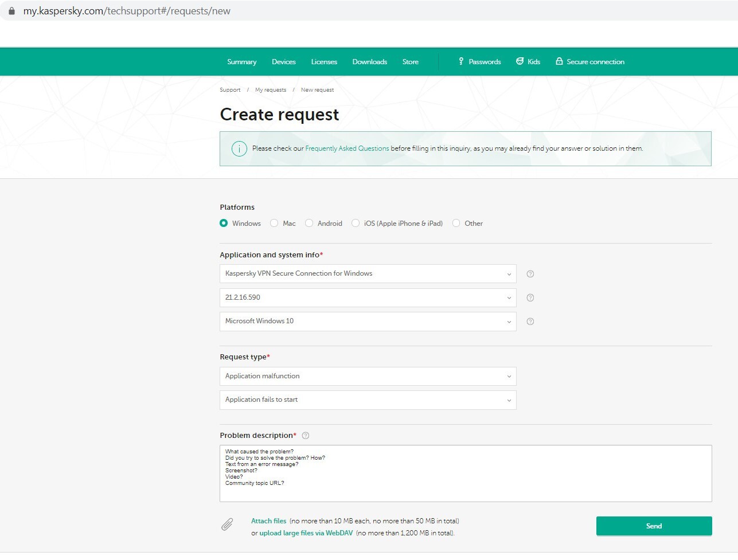The width and height of the screenshot is (738, 560).
Task: Click the padlock icon in the address bar
Action: tap(11, 11)
